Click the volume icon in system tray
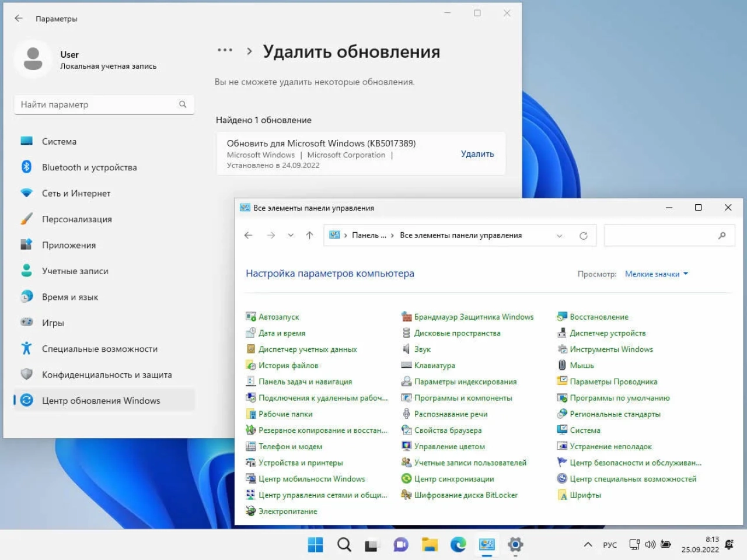Viewport: 747px width, 560px height. [x=650, y=545]
